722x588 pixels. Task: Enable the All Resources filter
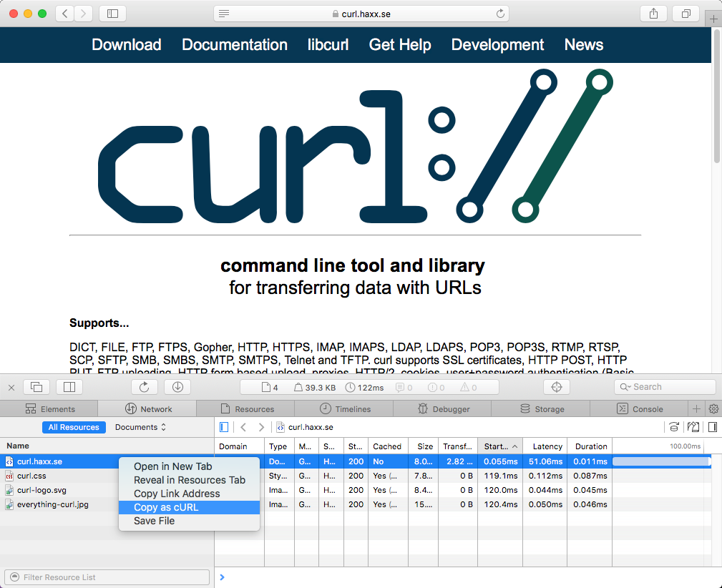pos(74,426)
